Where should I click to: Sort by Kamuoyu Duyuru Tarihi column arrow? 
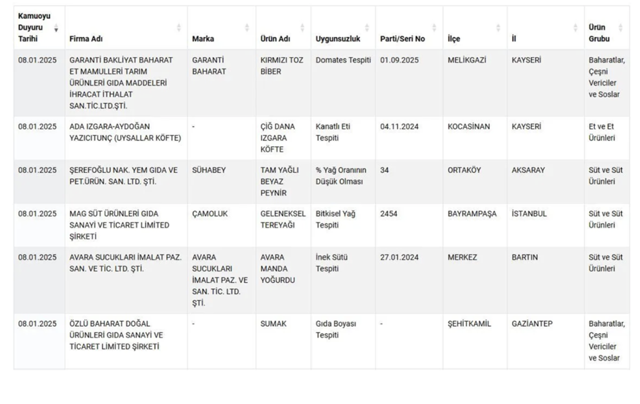click(56, 28)
